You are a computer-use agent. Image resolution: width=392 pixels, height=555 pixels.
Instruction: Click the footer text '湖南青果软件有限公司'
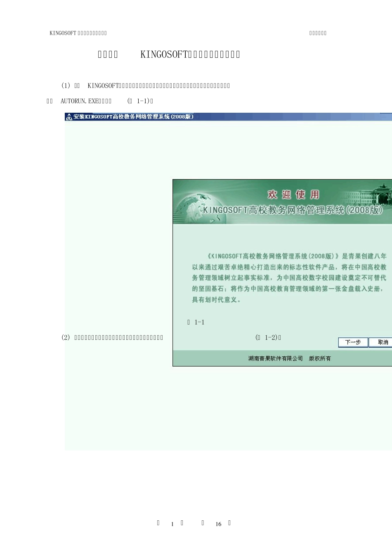(275, 358)
